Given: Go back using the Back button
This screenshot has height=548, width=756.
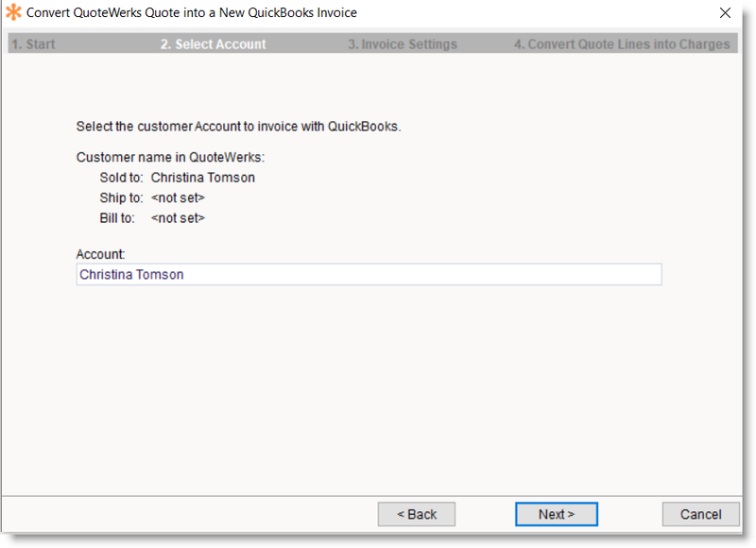Looking at the screenshot, I should tap(416, 514).
